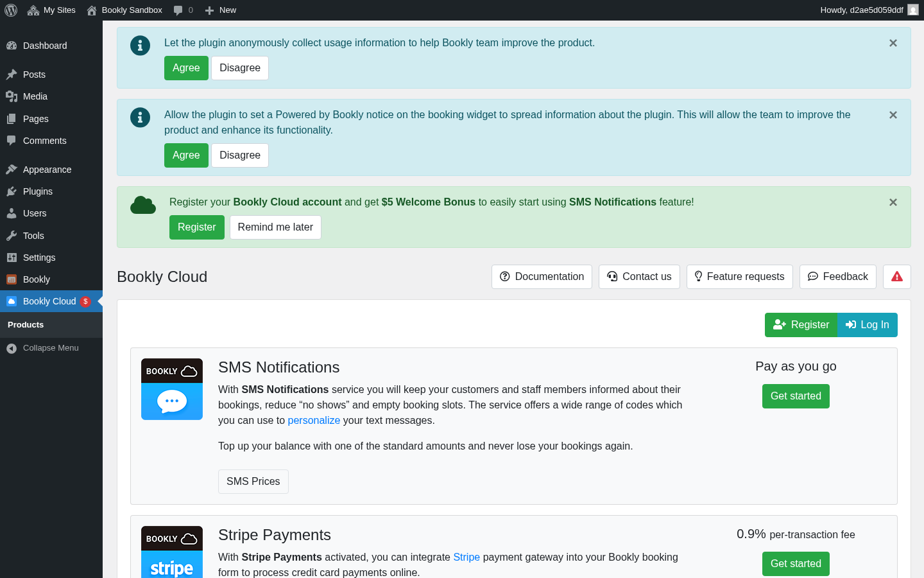This screenshot has height=578, width=924.
Task: Open the Bookly menu item
Action: 51,279
